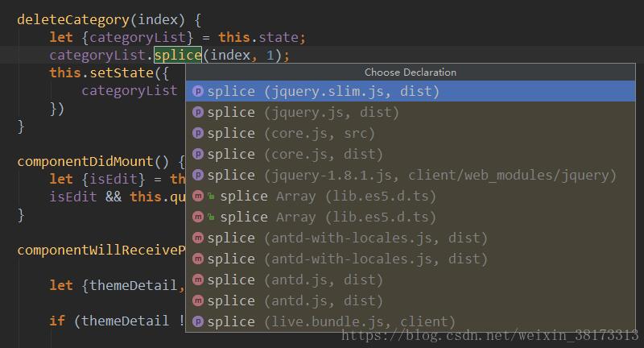The width and height of the screenshot is (644, 348).
Task: Click setState method call
Action: click(x=122, y=72)
